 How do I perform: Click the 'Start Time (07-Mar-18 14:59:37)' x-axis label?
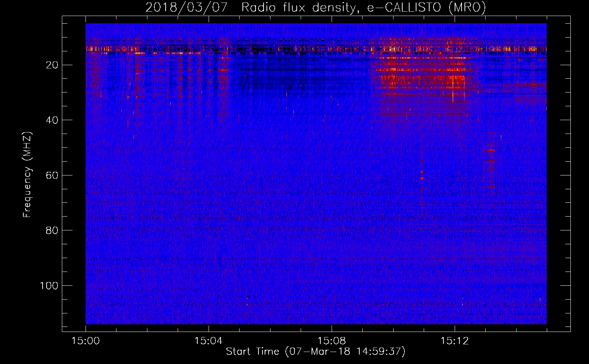click(316, 351)
